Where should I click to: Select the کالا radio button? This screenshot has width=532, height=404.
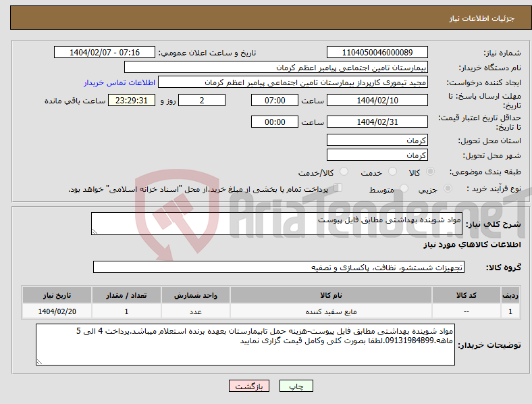pyautogui.click(x=430, y=172)
